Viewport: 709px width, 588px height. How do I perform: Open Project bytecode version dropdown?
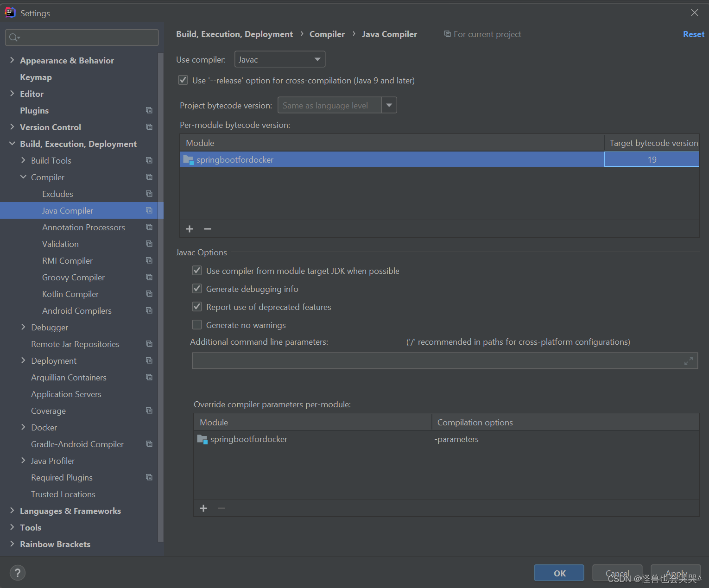point(389,105)
